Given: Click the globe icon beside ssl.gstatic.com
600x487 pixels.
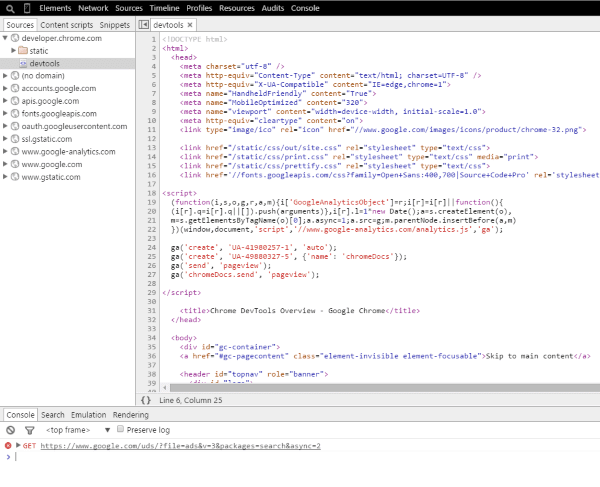Looking at the screenshot, I should 15,139.
